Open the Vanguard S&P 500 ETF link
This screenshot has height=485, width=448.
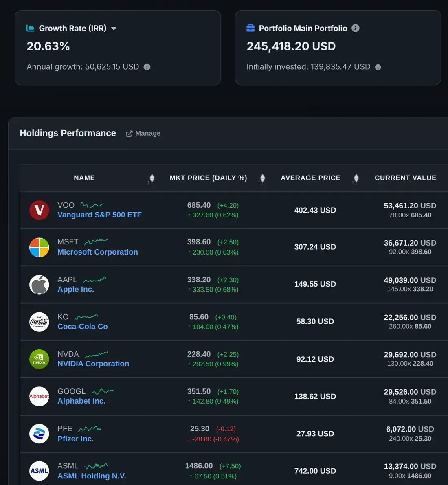[100, 215]
